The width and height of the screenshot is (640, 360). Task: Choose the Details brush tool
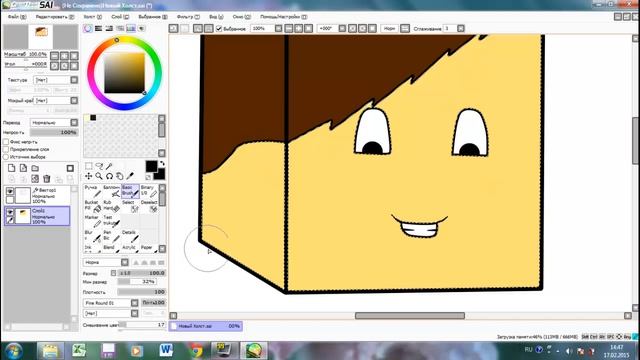130,236
